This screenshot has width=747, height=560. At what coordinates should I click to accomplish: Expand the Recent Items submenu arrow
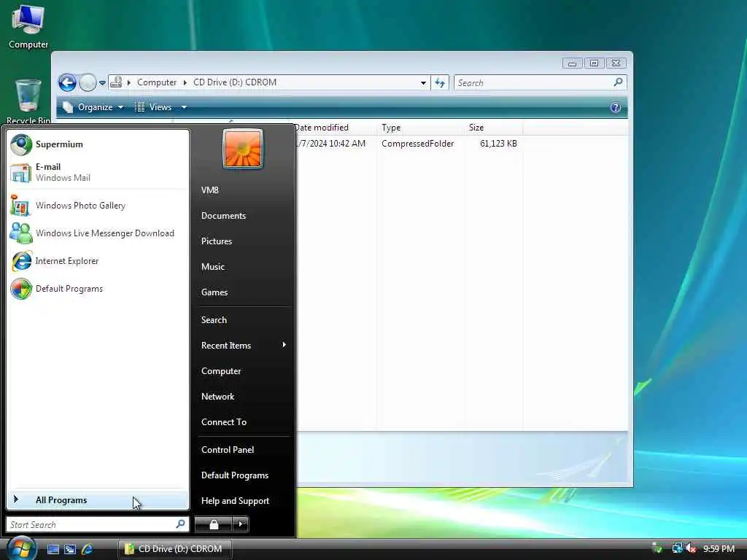click(x=284, y=345)
